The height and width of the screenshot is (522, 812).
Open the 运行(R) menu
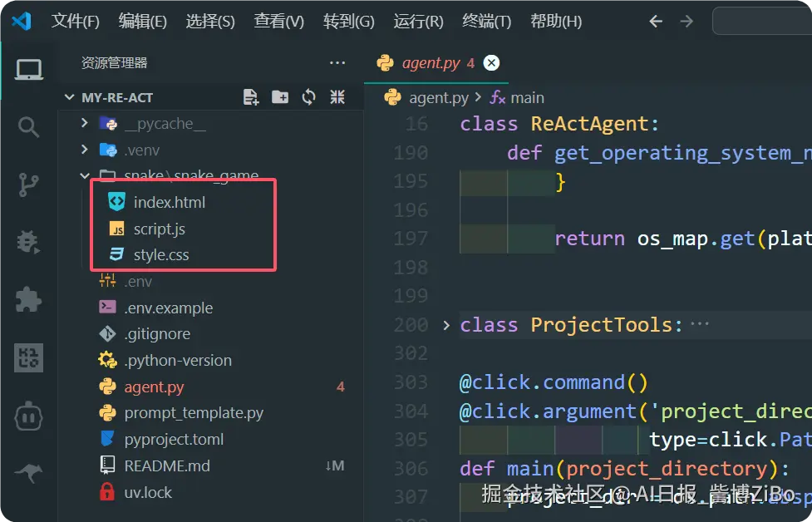[x=418, y=22]
